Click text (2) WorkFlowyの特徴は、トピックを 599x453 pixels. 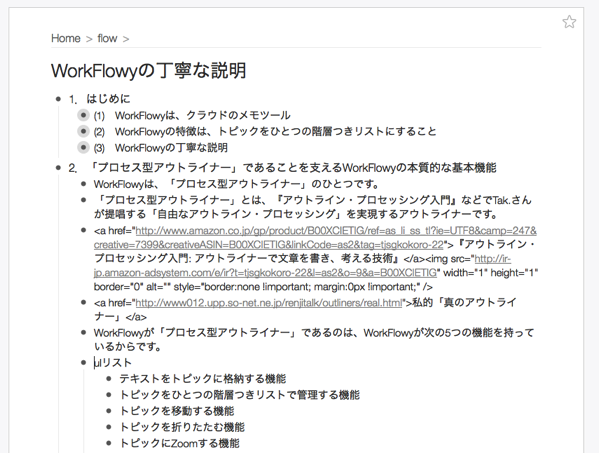(x=265, y=131)
